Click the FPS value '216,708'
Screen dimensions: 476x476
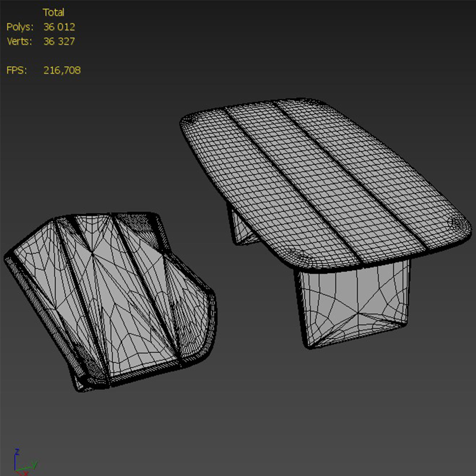click(62, 70)
